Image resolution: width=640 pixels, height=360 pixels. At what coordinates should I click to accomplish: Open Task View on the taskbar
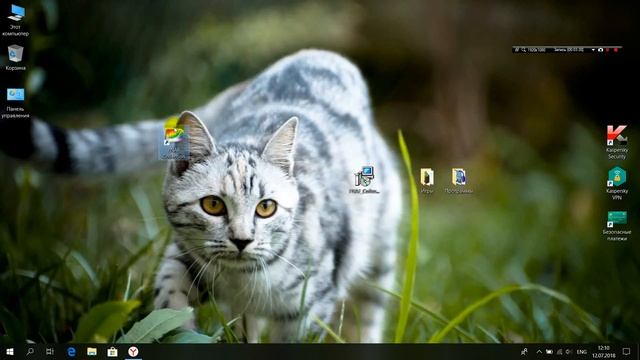(50, 351)
